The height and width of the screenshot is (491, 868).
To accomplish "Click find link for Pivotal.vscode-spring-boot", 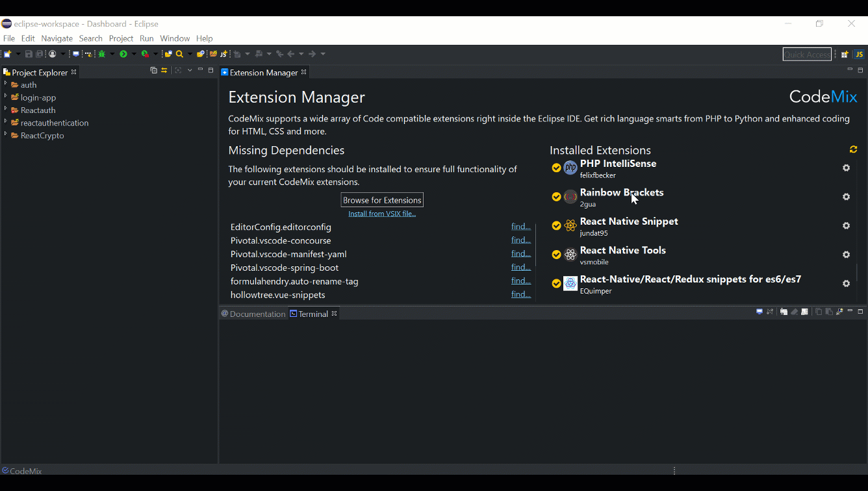I will tap(521, 268).
